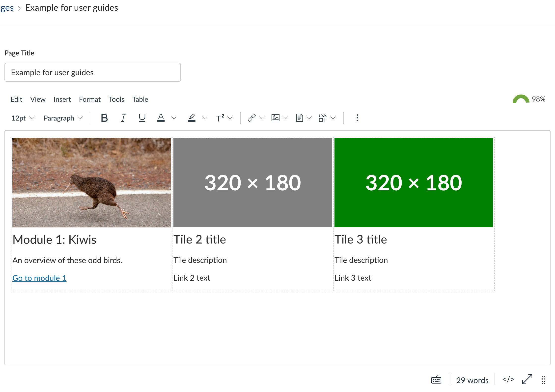Expand the link options arrow

[x=262, y=118]
